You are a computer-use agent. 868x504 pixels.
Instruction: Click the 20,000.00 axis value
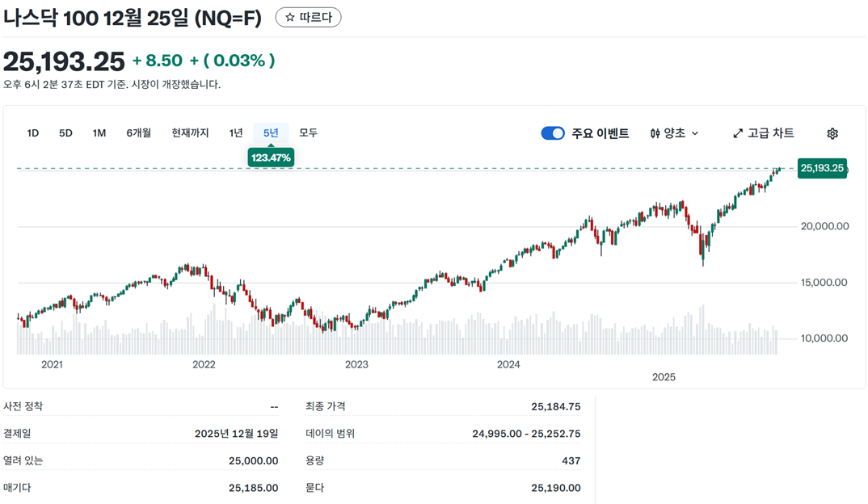(825, 226)
